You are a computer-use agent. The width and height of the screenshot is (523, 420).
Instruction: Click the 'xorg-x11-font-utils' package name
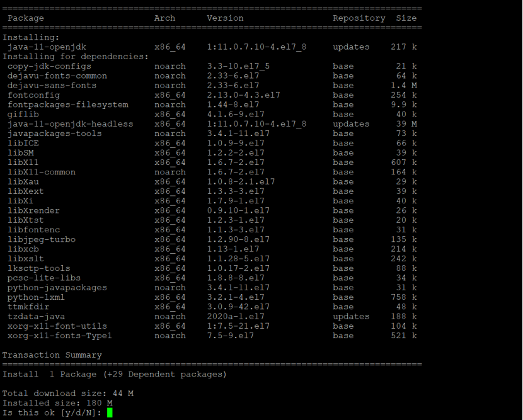tap(57, 326)
